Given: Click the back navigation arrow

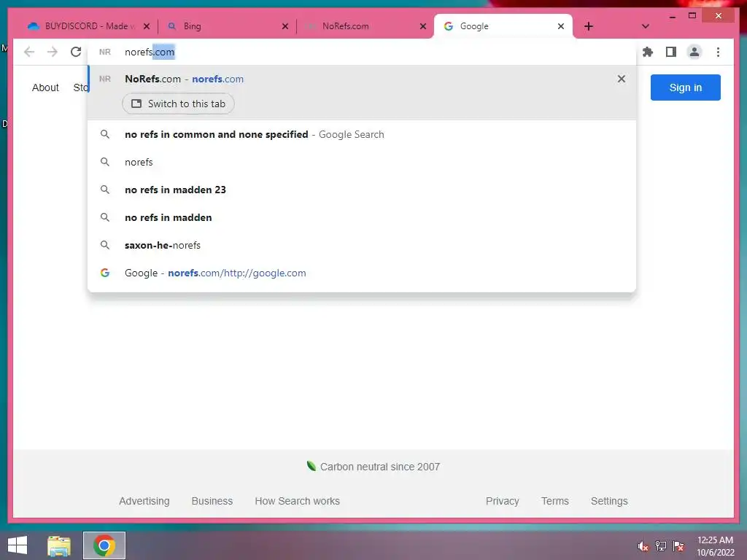Looking at the screenshot, I should pos(29,52).
